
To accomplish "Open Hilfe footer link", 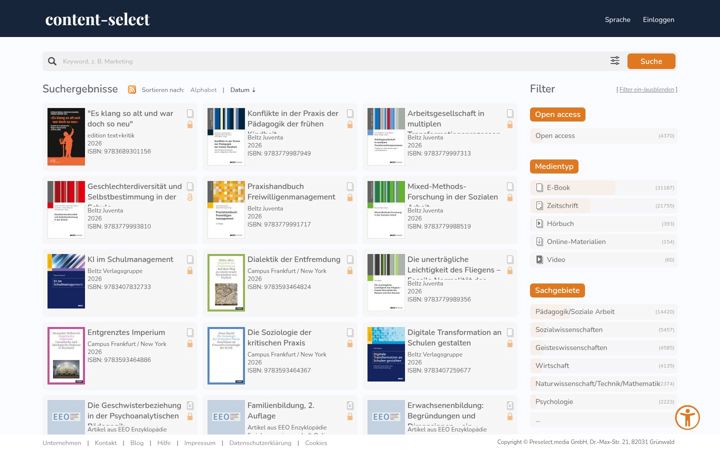I will click(x=163, y=443).
